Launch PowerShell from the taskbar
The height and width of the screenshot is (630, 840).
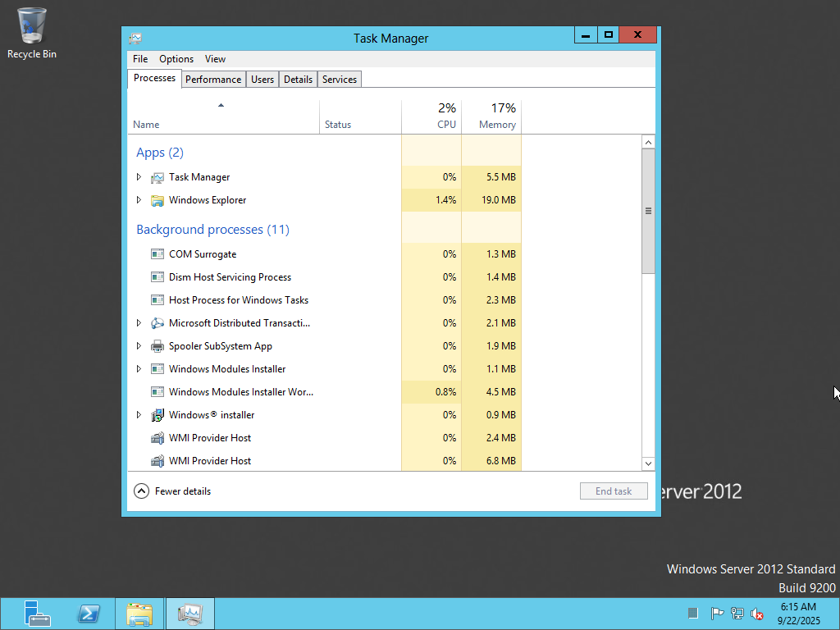click(89, 614)
